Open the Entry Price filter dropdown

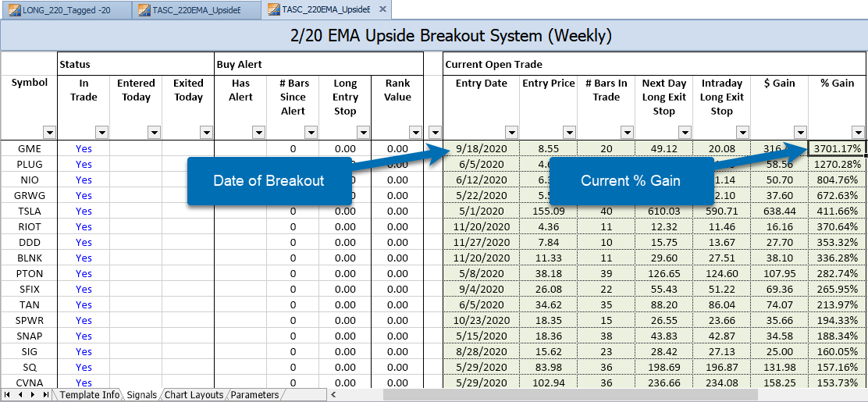click(x=569, y=133)
